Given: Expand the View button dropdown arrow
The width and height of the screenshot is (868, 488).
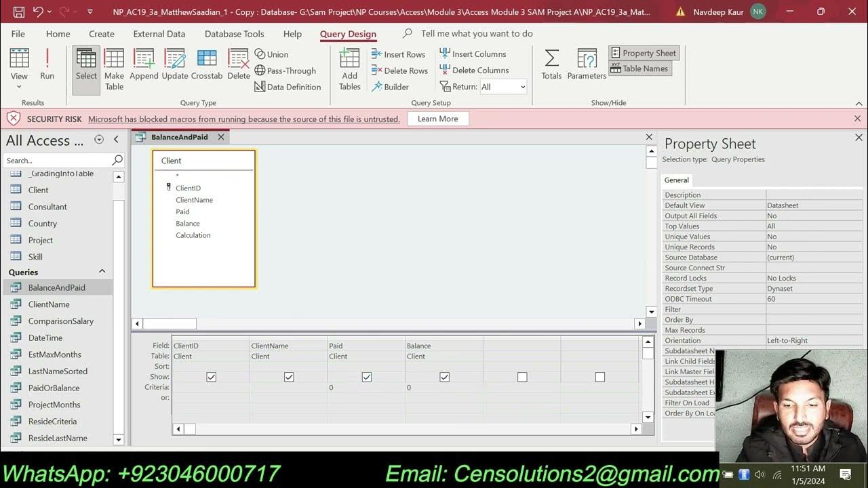Looking at the screenshot, I should 19,86.
